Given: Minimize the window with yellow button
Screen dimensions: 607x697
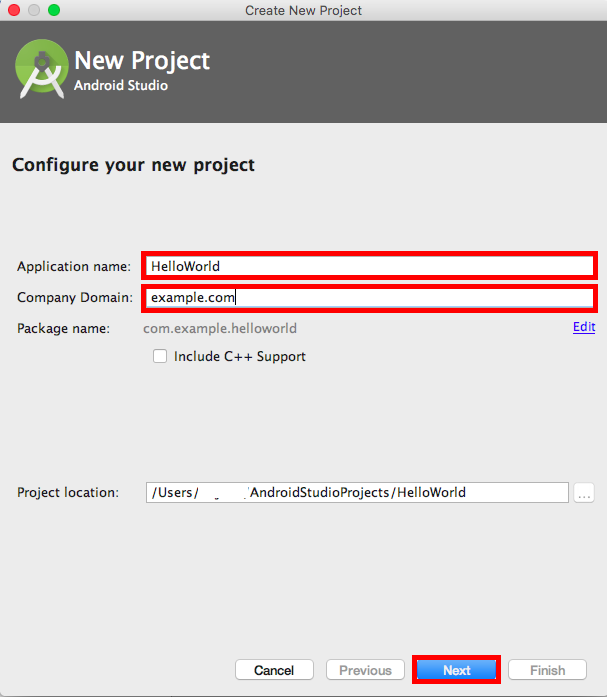Looking at the screenshot, I should point(34,10).
